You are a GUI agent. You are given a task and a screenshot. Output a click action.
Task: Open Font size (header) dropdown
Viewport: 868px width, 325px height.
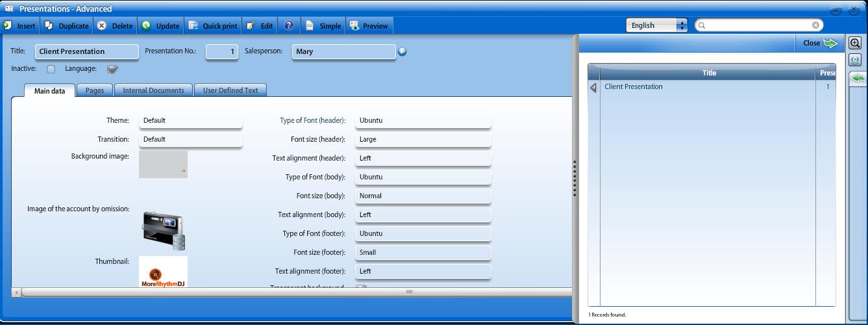point(423,139)
